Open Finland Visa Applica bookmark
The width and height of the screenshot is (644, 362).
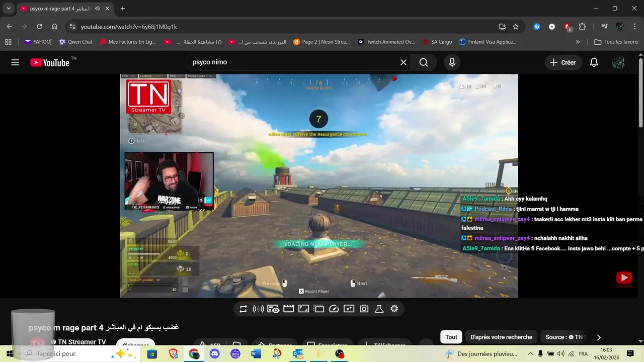click(488, 42)
